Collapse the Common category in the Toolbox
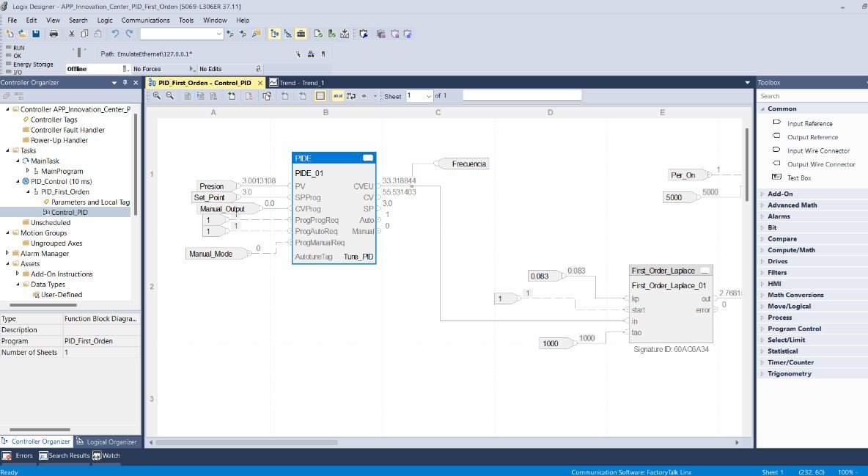Screen dimensions: 868x476 point(762,108)
